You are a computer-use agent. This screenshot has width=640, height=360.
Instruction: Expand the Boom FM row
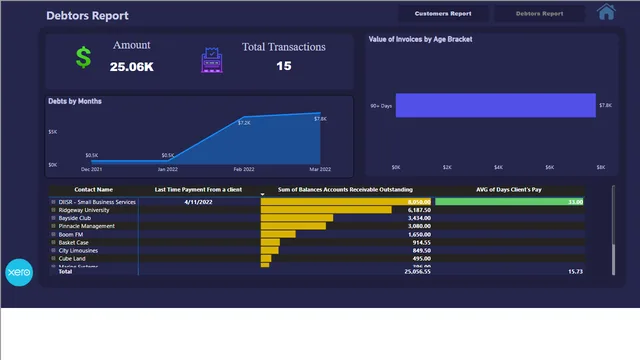pos(53,234)
